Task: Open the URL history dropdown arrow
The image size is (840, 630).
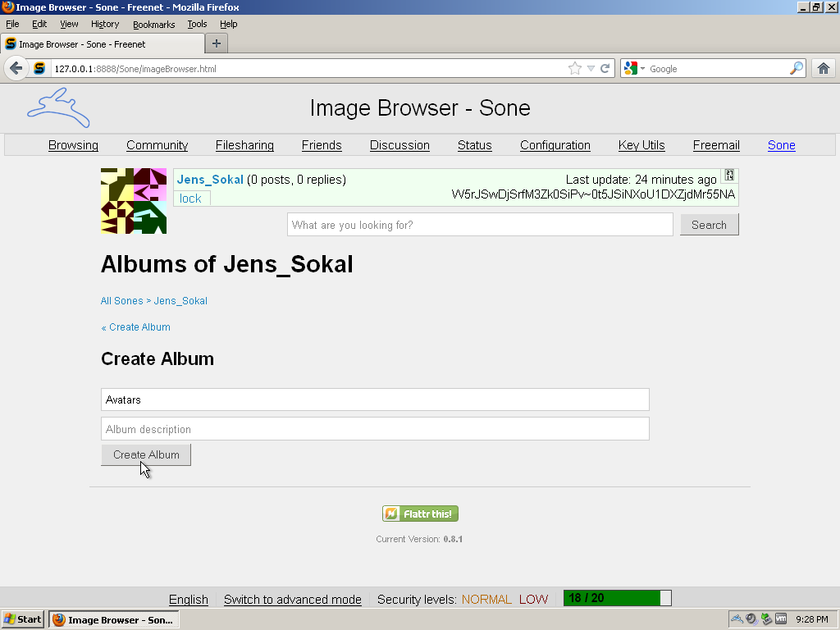Action: (x=591, y=69)
